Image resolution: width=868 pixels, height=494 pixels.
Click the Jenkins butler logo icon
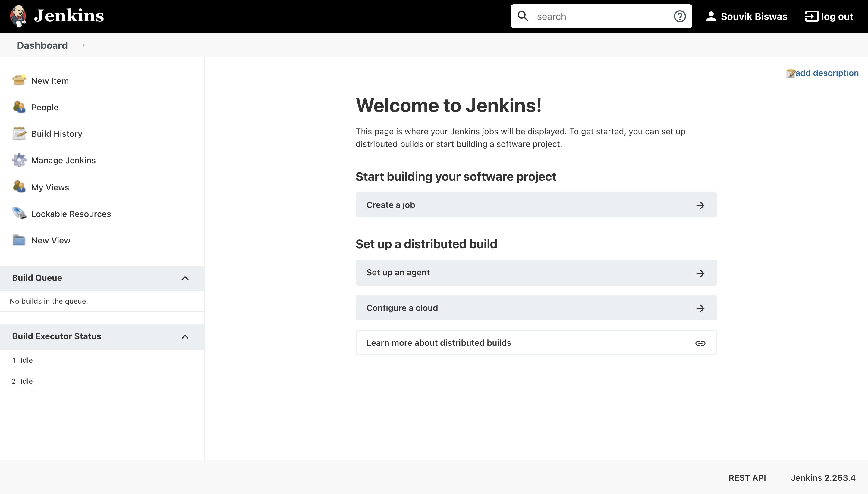coord(18,16)
